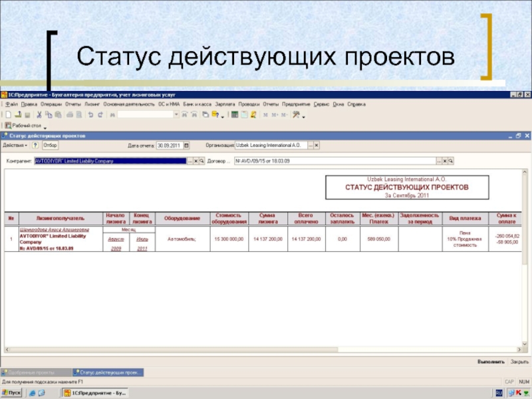Switch to Статус действующих проектов tab

(x=108, y=372)
